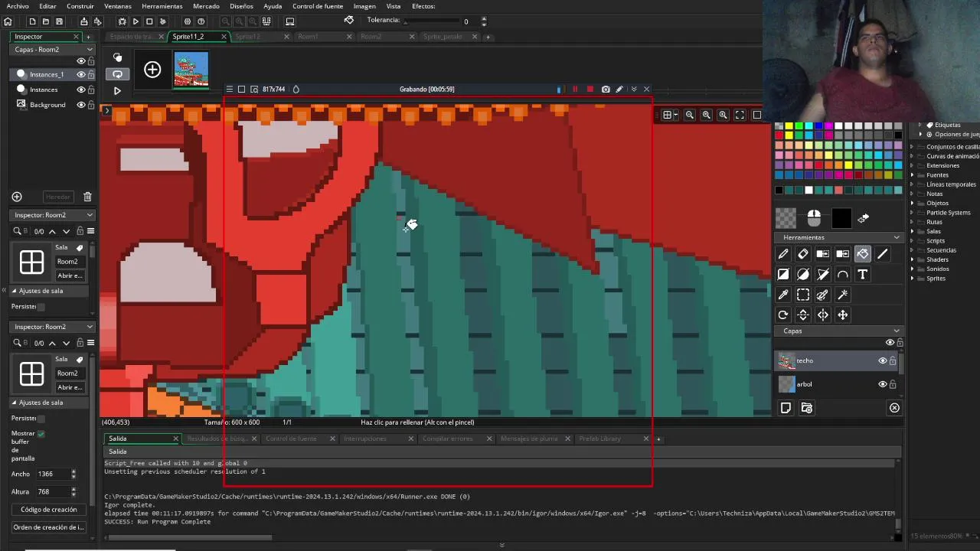The width and height of the screenshot is (980, 551).
Task: Click the Stop icon in main toolbar
Action: pos(149,21)
